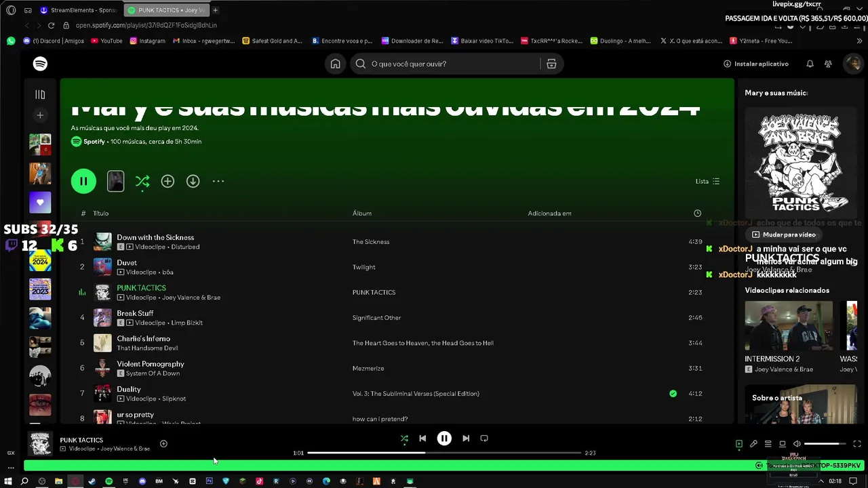The height and width of the screenshot is (488, 868).
Task: Reload the page in the browser
Action: (x=51, y=25)
